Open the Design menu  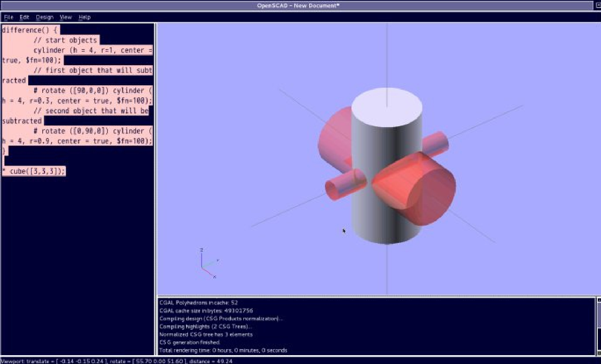click(x=44, y=17)
